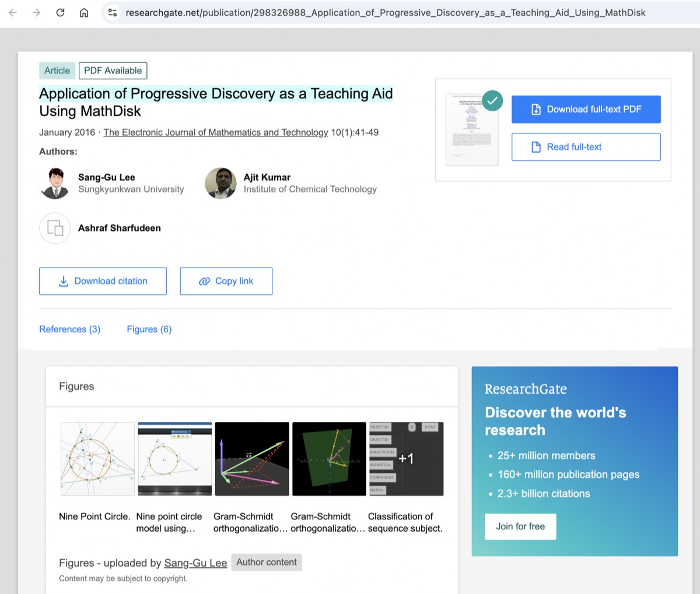Open the PDF preview thumbnail
The image size is (700, 594).
[x=472, y=129]
